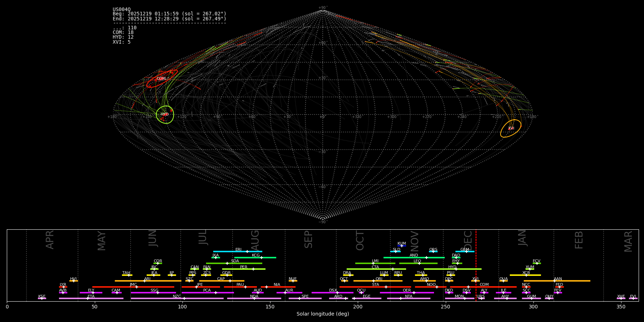The height and width of the screenshot is (322, 644).
Task: Select the HYD radiant green circle
Action: pos(165,114)
